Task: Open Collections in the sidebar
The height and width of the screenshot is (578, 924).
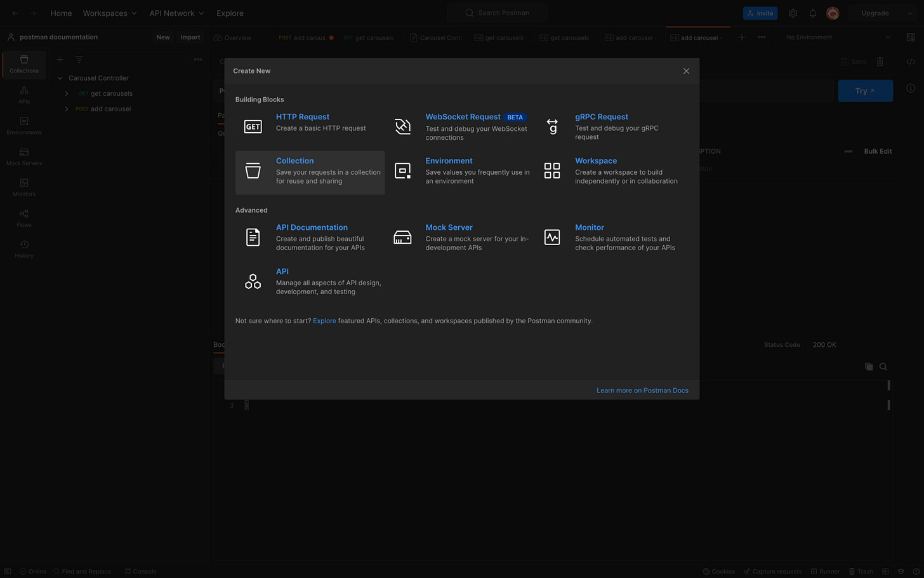Action: tap(24, 64)
